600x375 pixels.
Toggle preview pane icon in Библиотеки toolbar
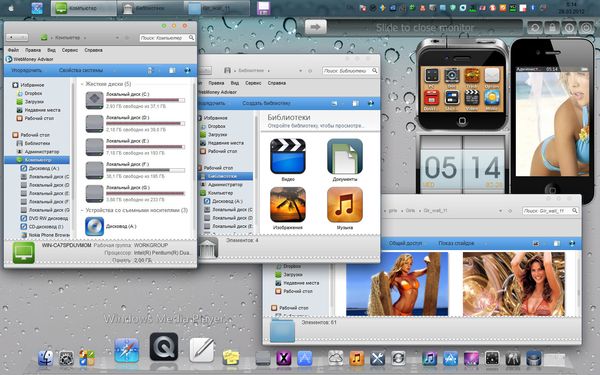click(355, 103)
